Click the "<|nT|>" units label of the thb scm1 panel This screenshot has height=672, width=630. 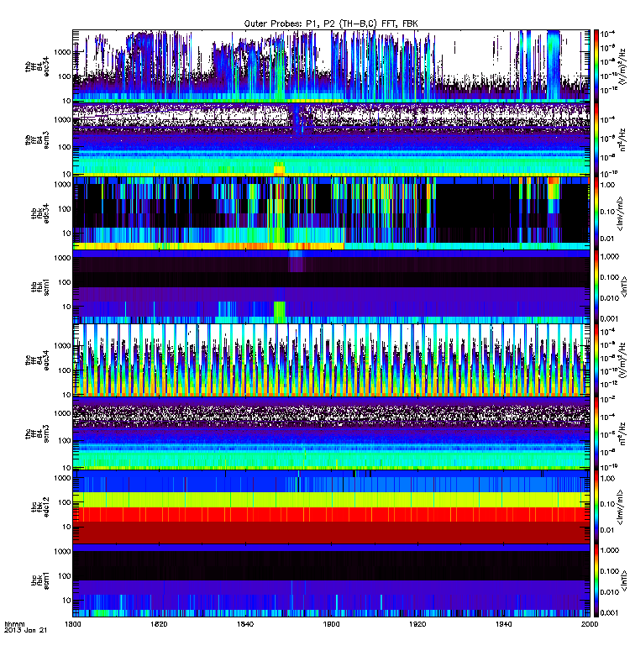pos(623,286)
